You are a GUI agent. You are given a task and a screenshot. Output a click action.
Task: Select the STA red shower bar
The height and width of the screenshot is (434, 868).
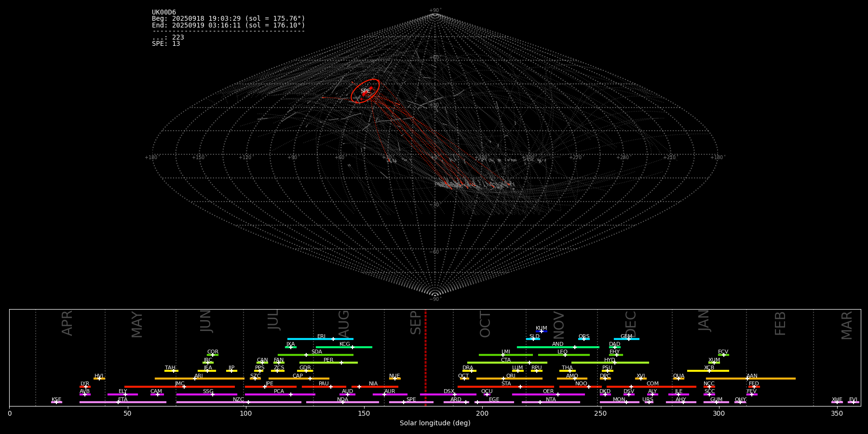tap(506, 386)
